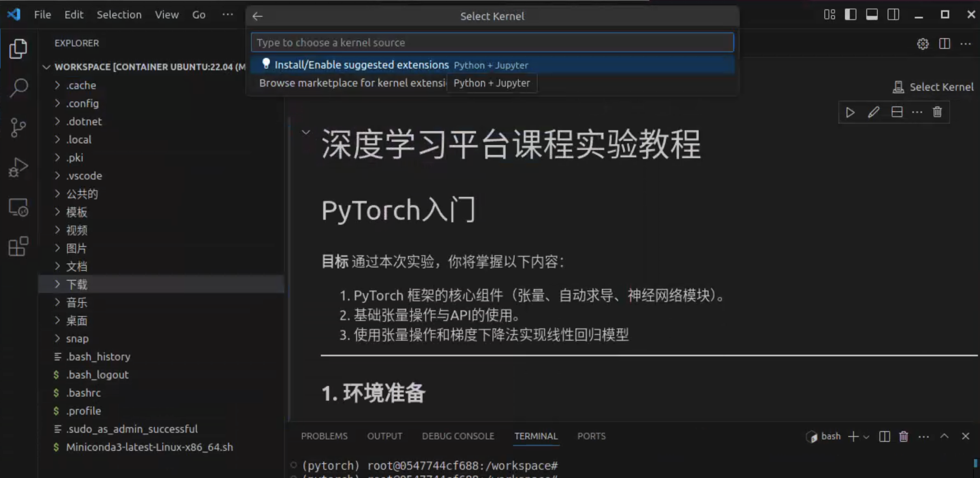Screen dimensions: 980x478
Task: Open the Selection menu
Action: click(119, 15)
